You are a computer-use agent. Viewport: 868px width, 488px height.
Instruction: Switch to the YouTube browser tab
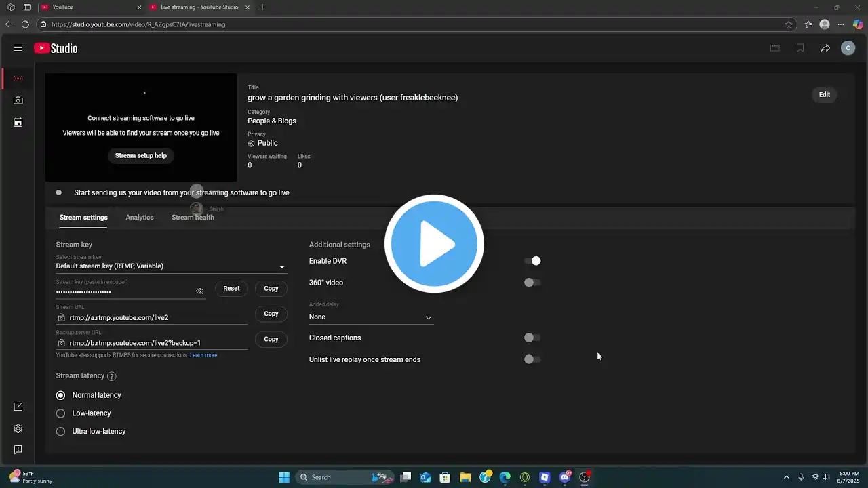(90, 7)
